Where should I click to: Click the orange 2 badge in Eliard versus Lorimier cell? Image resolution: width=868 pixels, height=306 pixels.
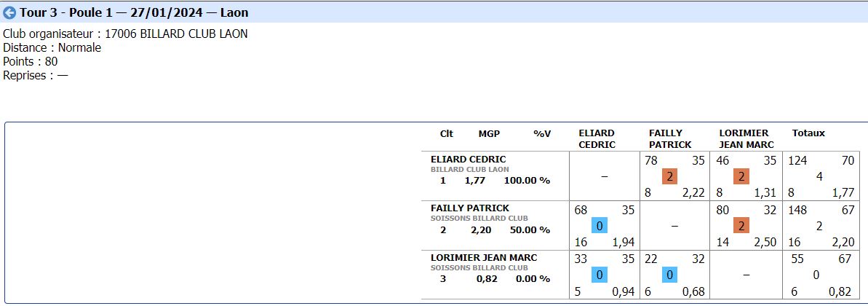click(x=741, y=176)
